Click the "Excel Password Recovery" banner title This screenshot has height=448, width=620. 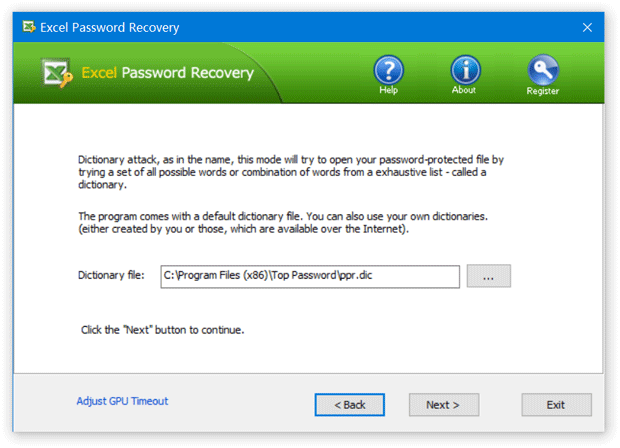click(x=168, y=73)
